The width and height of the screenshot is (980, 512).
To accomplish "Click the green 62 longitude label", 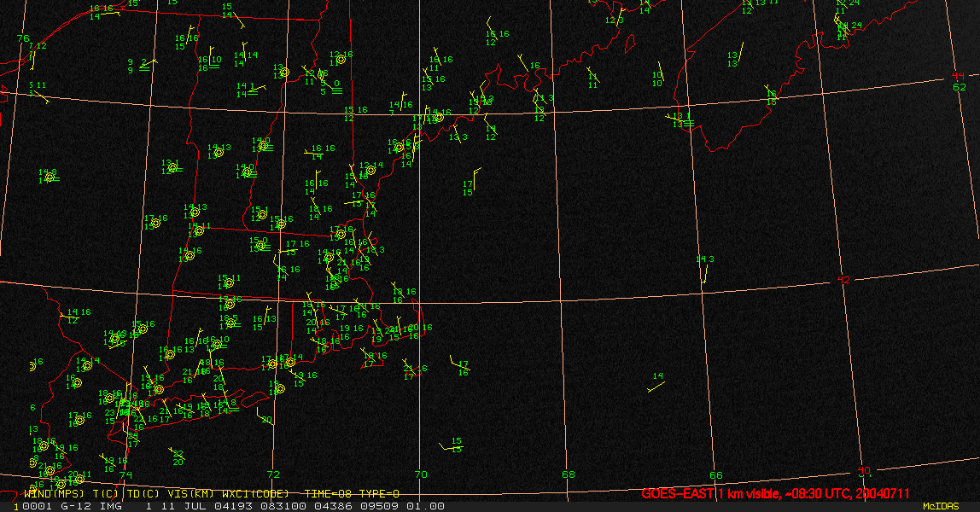I will [x=960, y=87].
